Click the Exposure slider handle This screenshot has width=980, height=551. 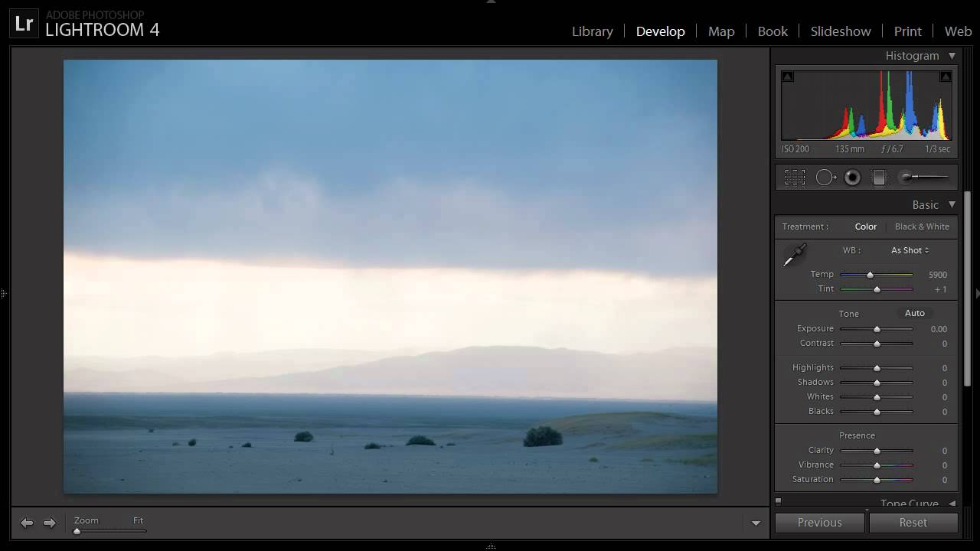click(x=877, y=329)
